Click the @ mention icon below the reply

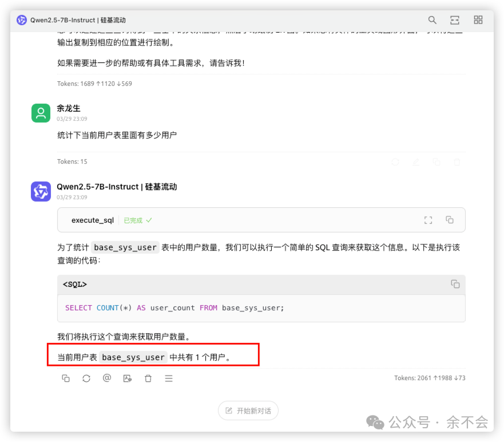pyautogui.click(x=107, y=378)
